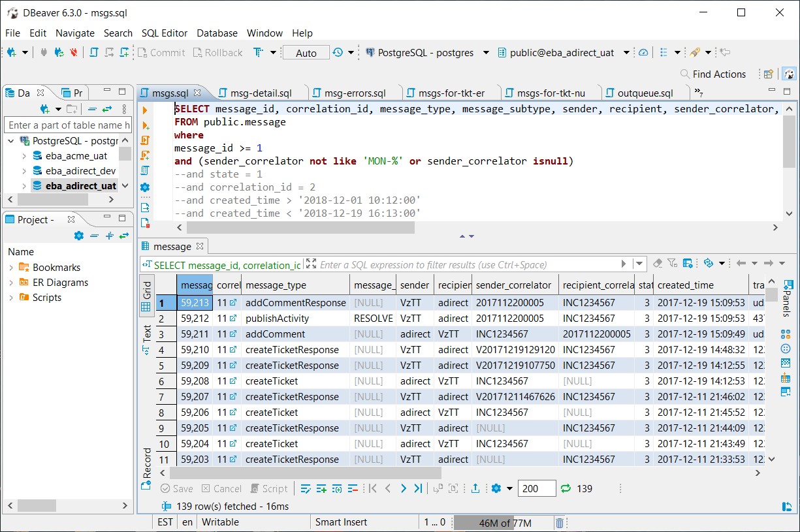Viewport: 800px width, 532px height.
Task: Fetch next page of results
Action: (405, 488)
